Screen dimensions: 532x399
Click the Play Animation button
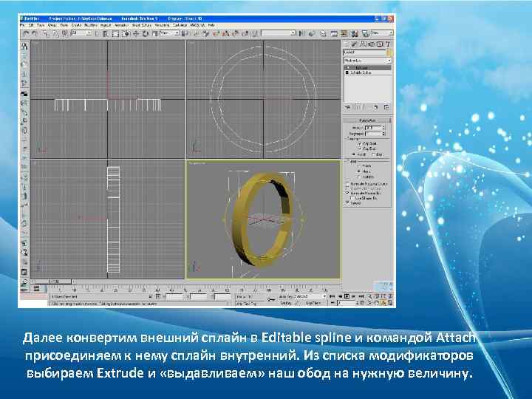tap(347, 296)
